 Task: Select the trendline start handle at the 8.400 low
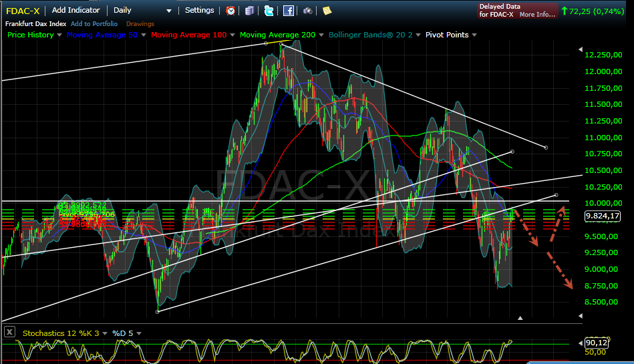tap(158, 311)
